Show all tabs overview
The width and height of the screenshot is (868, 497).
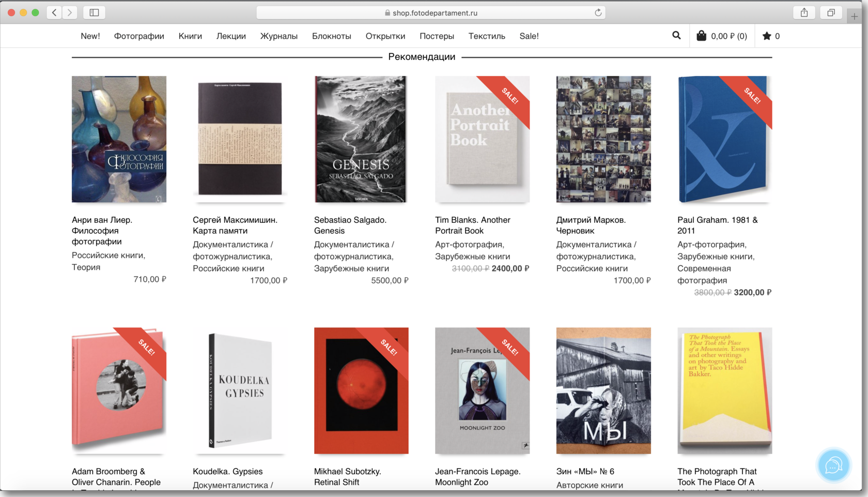[x=831, y=12]
